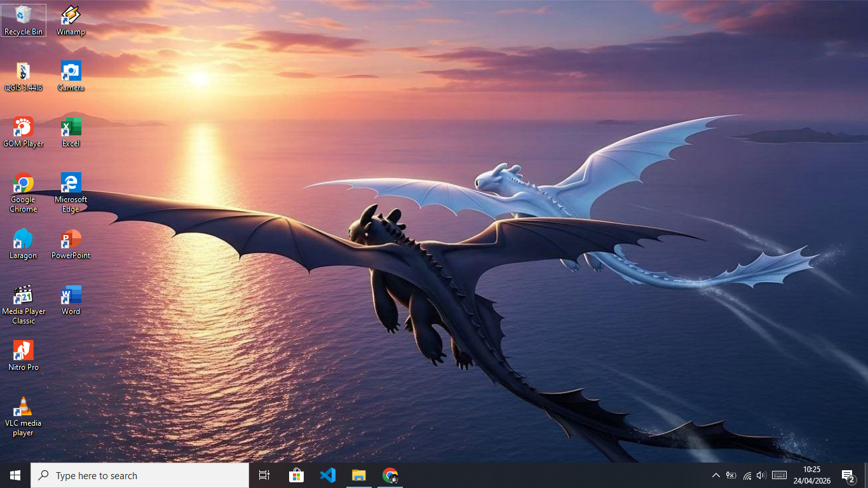Open File Explorer from the taskbar
This screenshot has height=488, width=868.
(x=359, y=475)
